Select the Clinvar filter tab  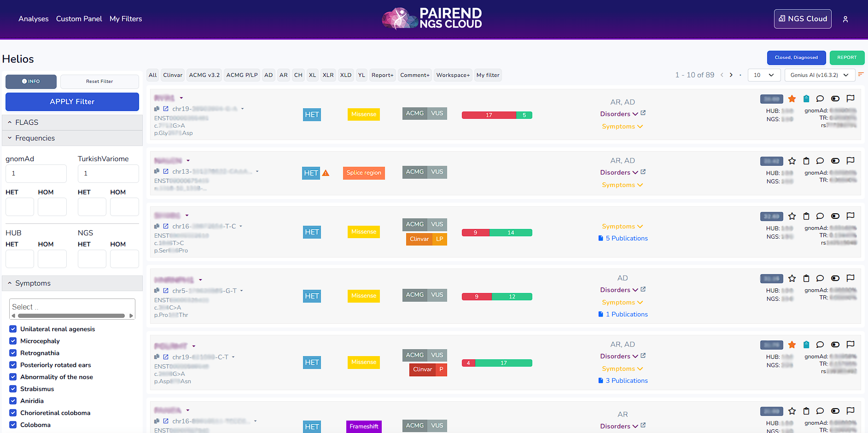point(173,75)
